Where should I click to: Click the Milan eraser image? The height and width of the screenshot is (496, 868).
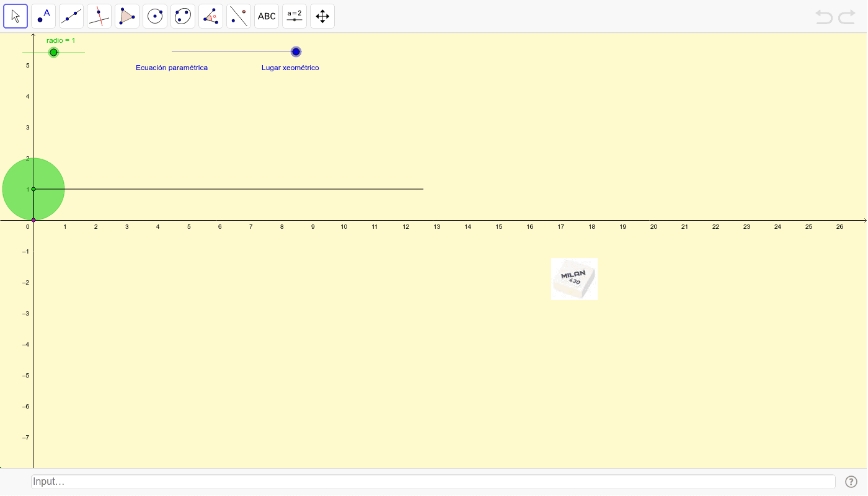[x=574, y=279]
